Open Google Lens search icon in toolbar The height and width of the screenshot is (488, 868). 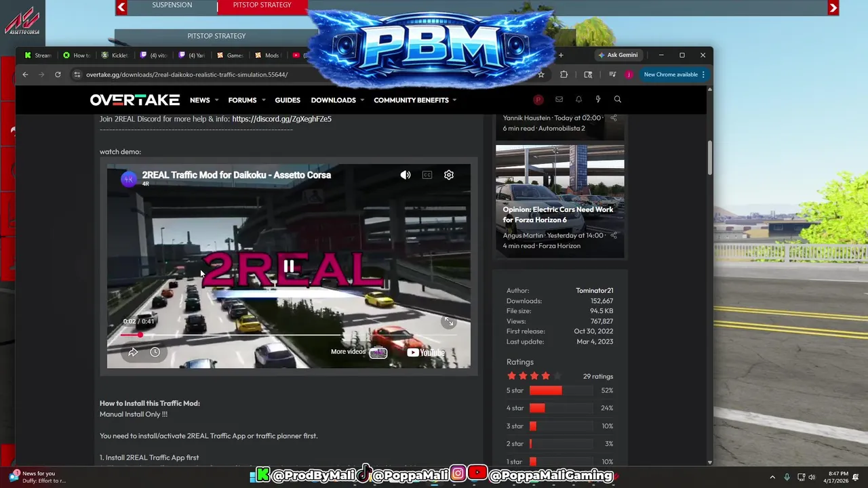[588, 75]
